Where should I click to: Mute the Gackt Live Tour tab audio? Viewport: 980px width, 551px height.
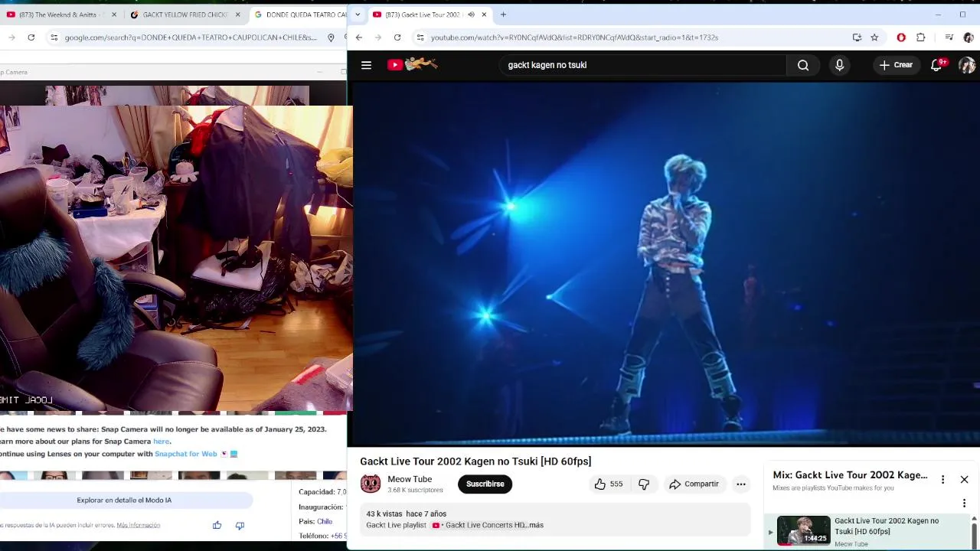(x=471, y=15)
